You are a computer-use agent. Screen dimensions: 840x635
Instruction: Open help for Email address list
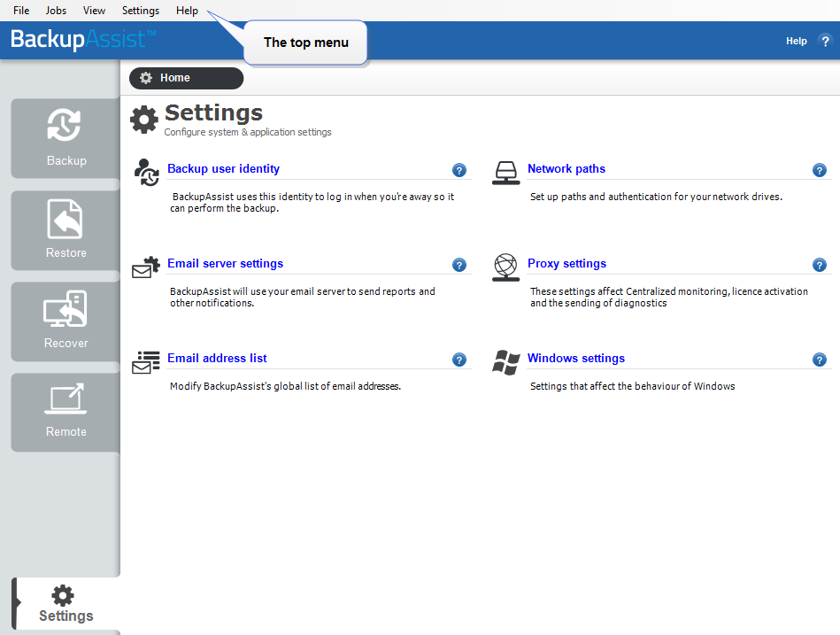459,360
